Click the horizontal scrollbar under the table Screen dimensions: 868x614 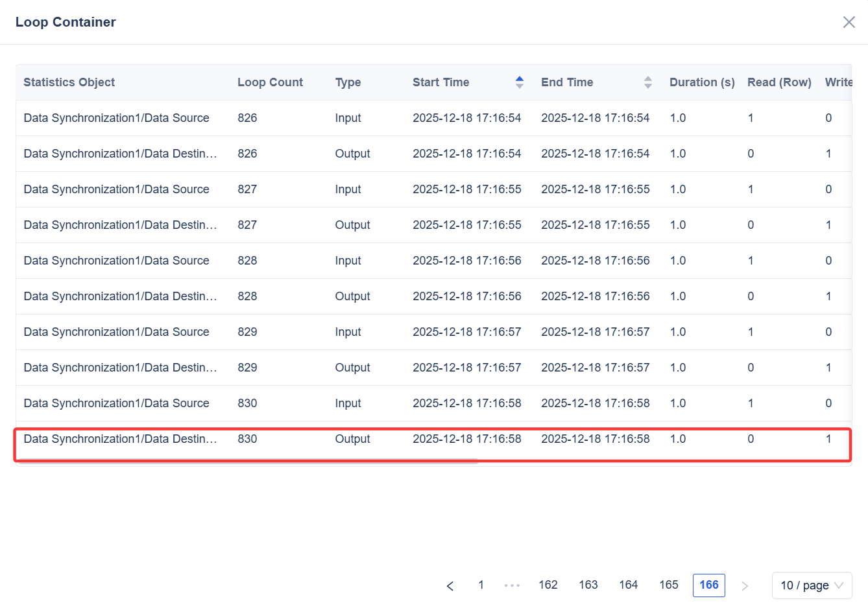(249, 462)
